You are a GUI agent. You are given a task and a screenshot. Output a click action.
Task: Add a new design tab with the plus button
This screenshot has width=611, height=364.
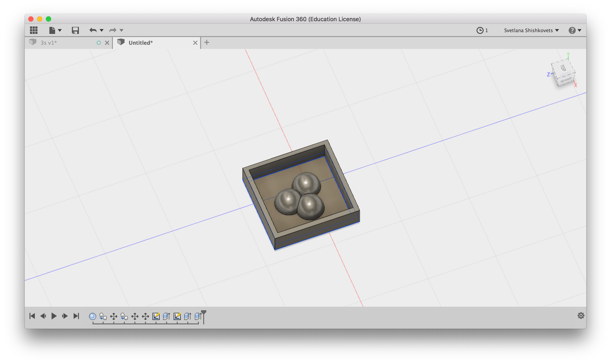coord(207,43)
